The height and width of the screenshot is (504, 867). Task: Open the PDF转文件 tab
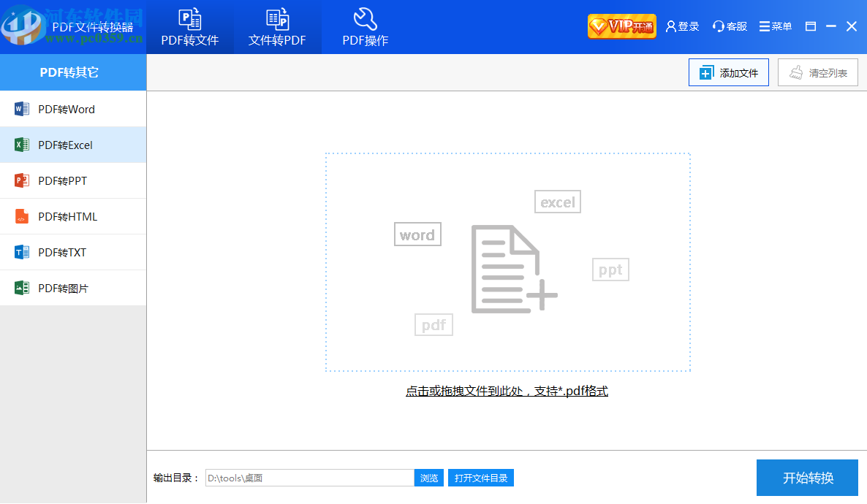click(x=189, y=27)
